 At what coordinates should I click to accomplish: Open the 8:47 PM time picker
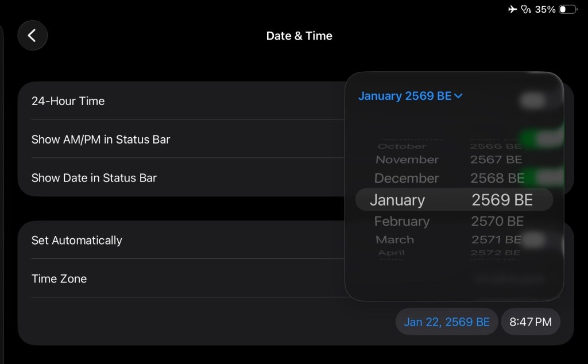pyautogui.click(x=531, y=322)
